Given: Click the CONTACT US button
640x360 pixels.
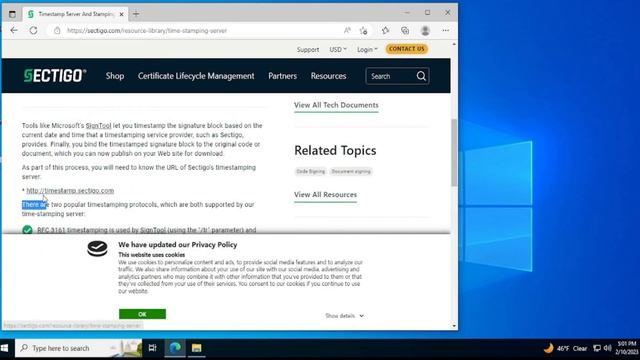Looking at the screenshot, I should pyautogui.click(x=407, y=49).
